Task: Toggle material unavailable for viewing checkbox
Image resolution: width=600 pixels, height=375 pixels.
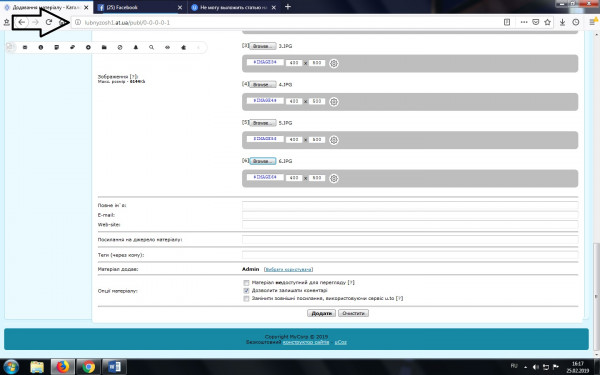Action: tap(246, 283)
